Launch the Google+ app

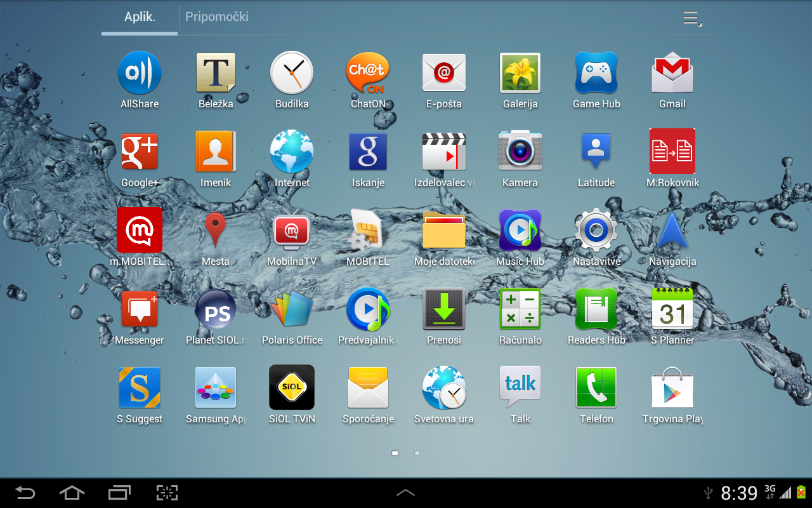pos(140,152)
